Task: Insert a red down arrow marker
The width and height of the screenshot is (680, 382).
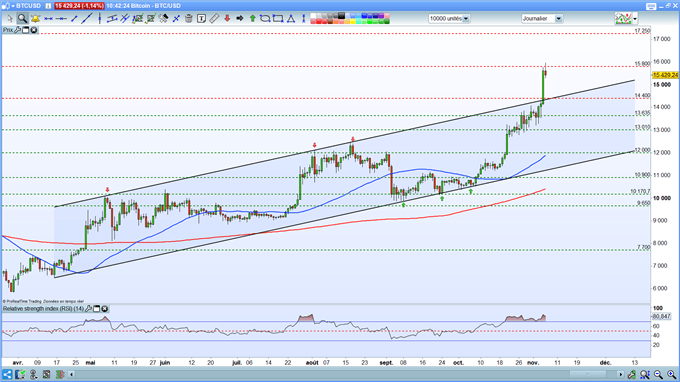Action: click(x=227, y=18)
